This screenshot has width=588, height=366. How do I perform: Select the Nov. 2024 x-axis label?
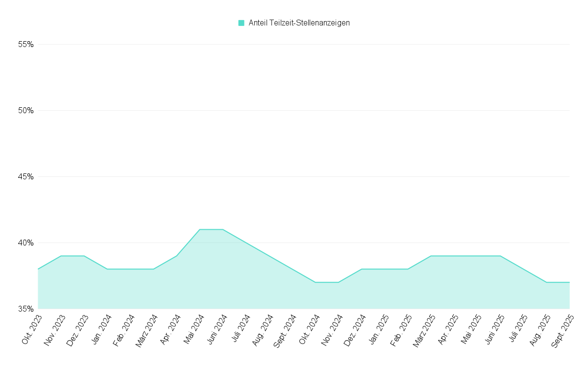point(333,331)
